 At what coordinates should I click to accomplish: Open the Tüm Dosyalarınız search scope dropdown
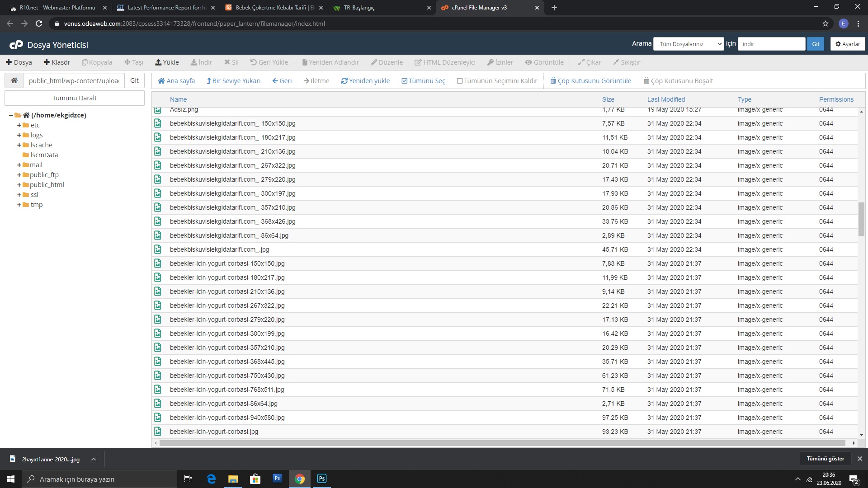[689, 44]
